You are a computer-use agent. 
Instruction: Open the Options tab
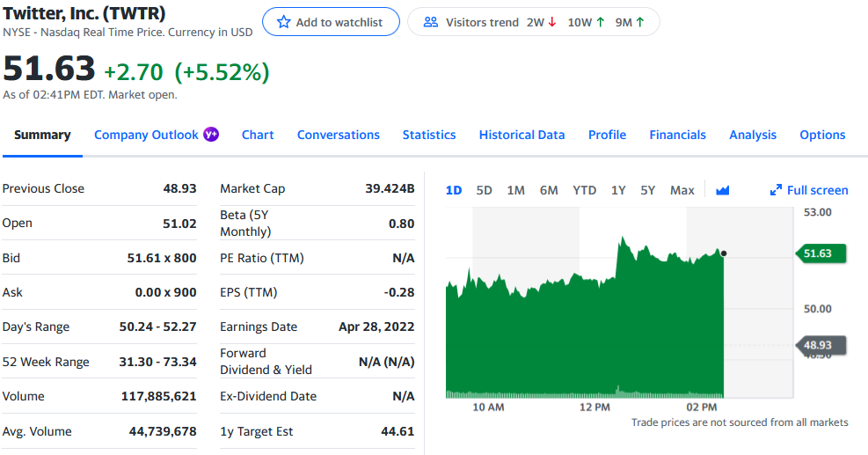click(x=822, y=135)
